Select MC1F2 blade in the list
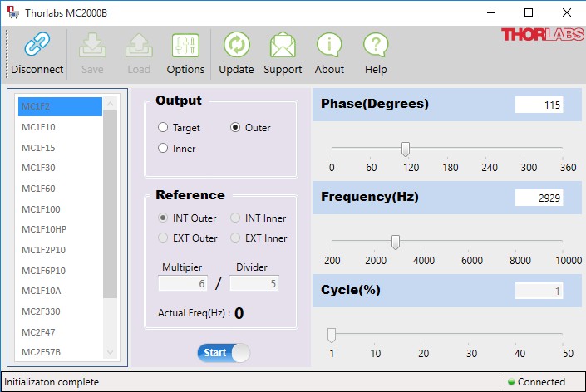Image resolution: width=586 pixels, height=392 pixels. 60,106
